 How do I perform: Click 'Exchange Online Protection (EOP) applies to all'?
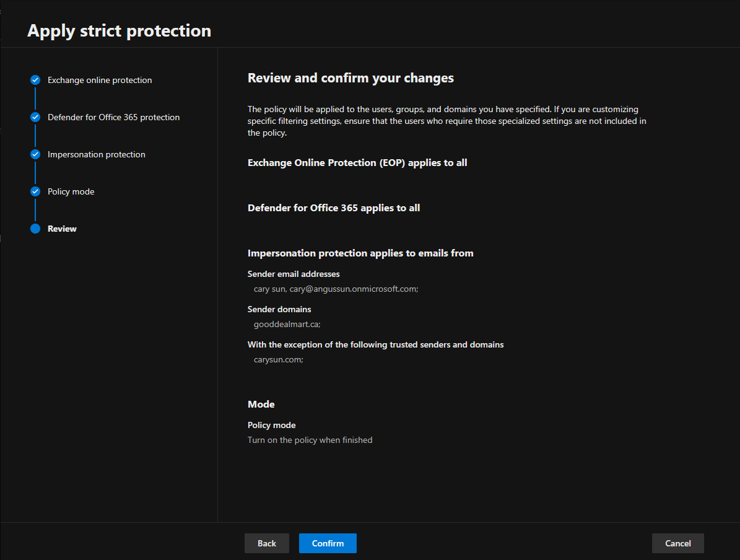pyautogui.click(x=357, y=163)
